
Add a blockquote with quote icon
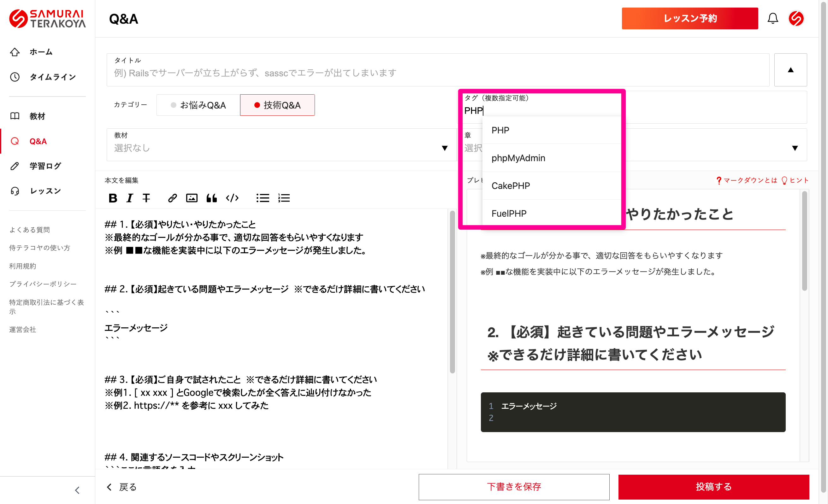[211, 198]
